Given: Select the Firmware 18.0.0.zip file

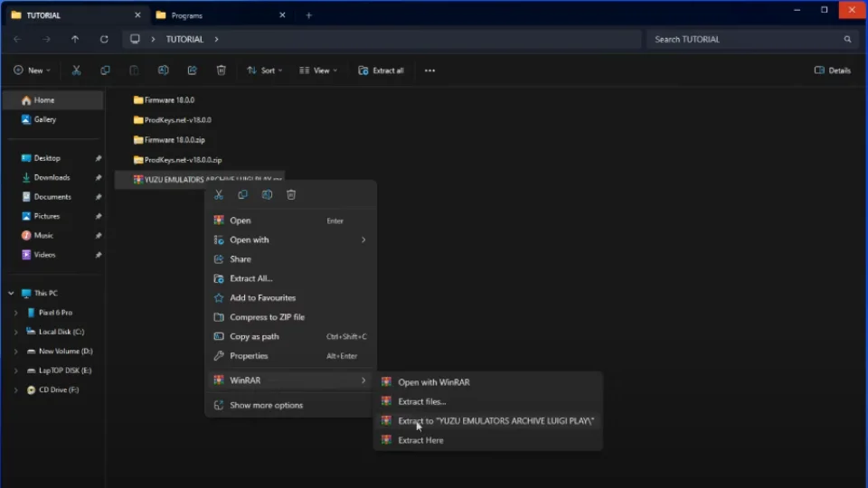Looking at the screenshot, I should [x=169, y=140].
